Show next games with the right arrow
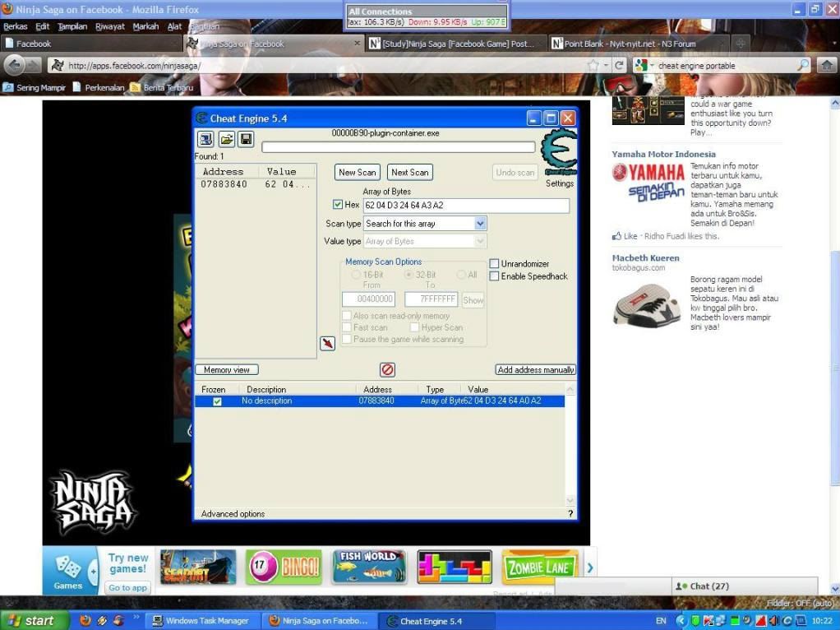 [x=590, y=567]
